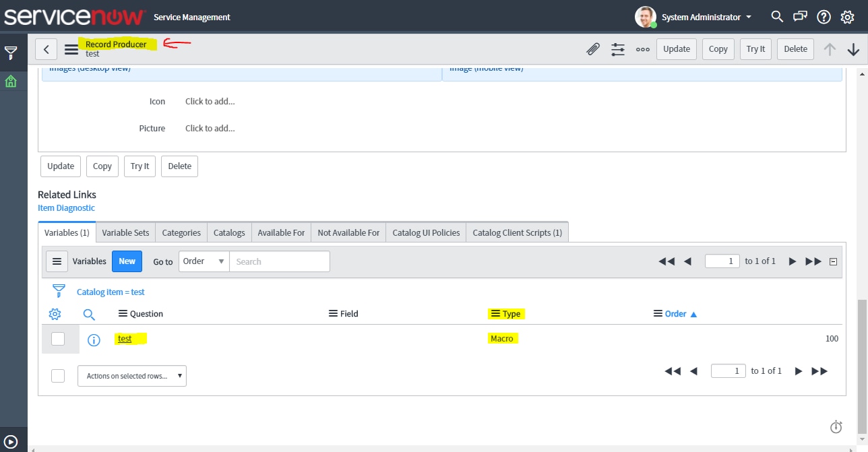Click the top pager page number field

click(x=722, y=261)
